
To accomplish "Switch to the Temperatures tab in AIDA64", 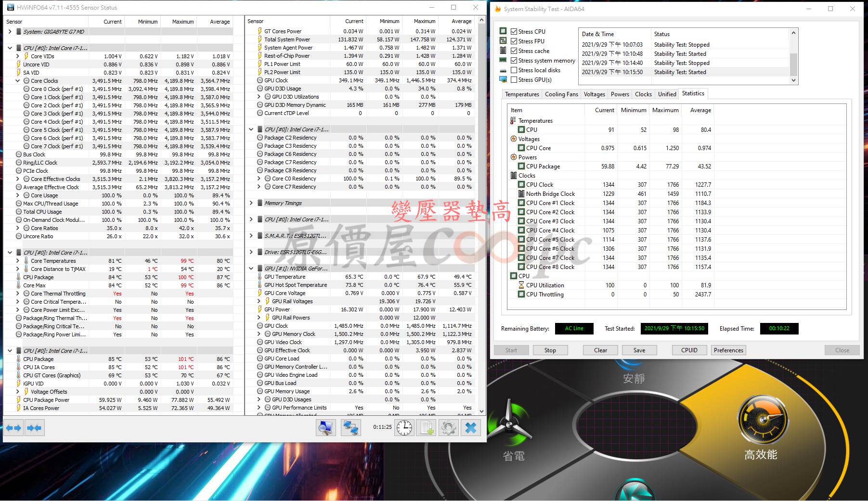I will pos(522,94).
